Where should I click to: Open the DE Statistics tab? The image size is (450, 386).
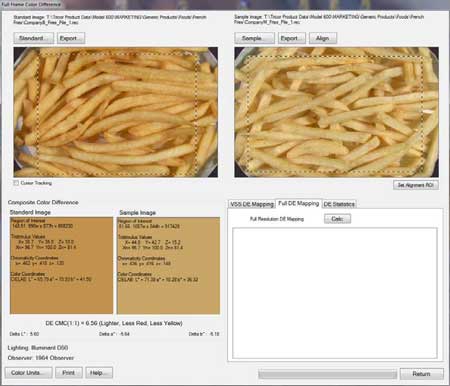coord(339,204)
